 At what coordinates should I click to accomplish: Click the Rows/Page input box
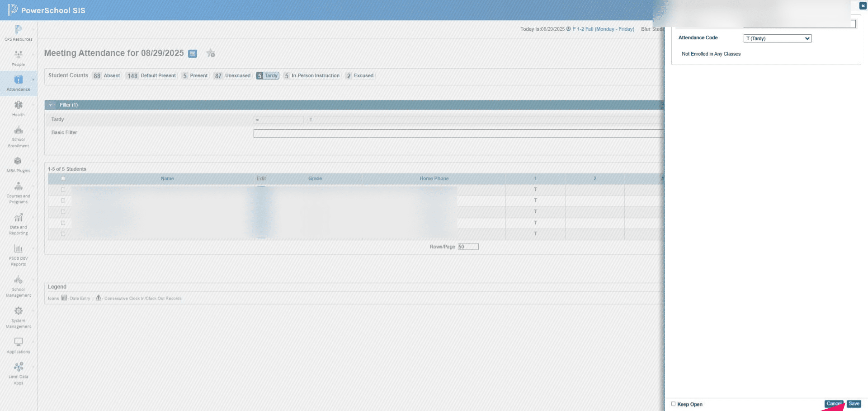coord(468,247)
